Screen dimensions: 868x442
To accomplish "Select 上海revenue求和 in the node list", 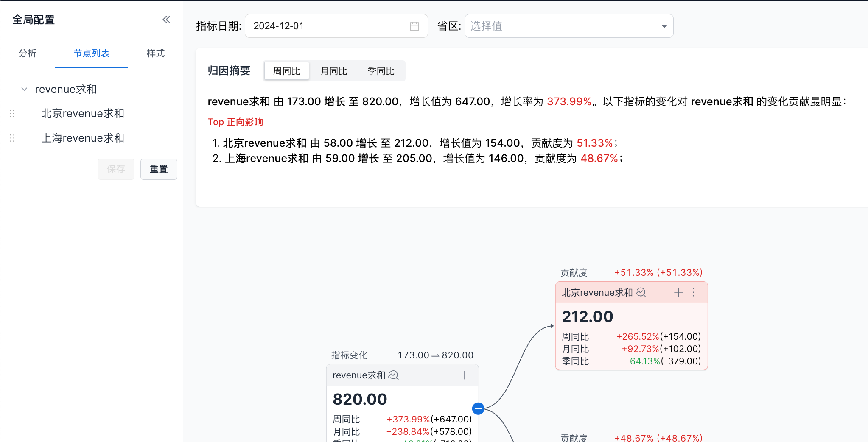I will (83, 138).
